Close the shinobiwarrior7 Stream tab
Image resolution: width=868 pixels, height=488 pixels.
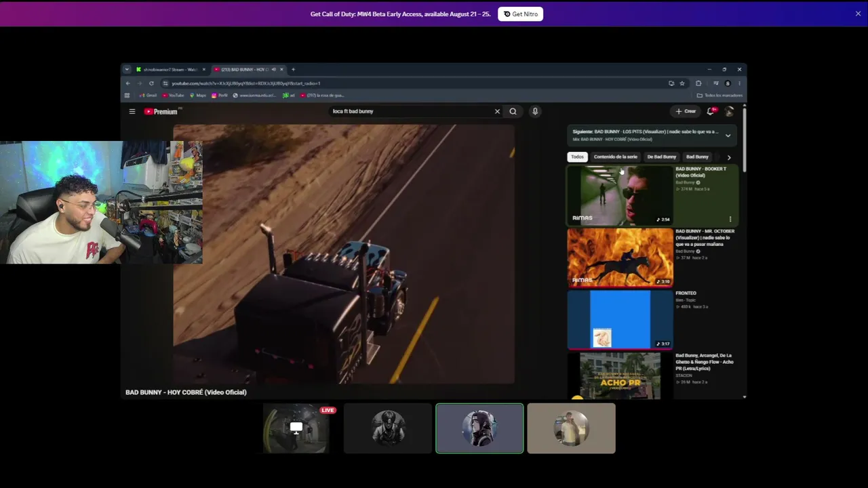203,69
